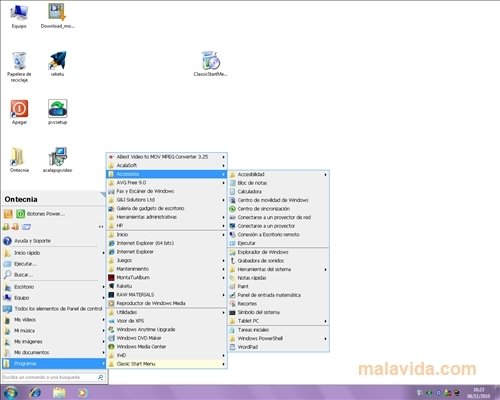Expand the Mi música submenu
Image resolution: width=500 pixels, height=400 pixels.
click(53, 331)
